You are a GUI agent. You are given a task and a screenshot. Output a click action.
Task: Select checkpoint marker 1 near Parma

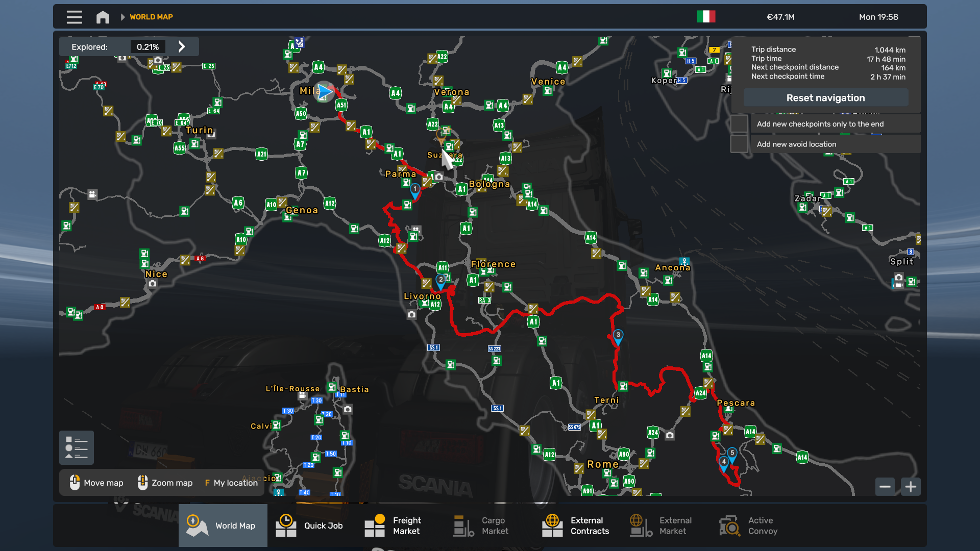[415, 190]
